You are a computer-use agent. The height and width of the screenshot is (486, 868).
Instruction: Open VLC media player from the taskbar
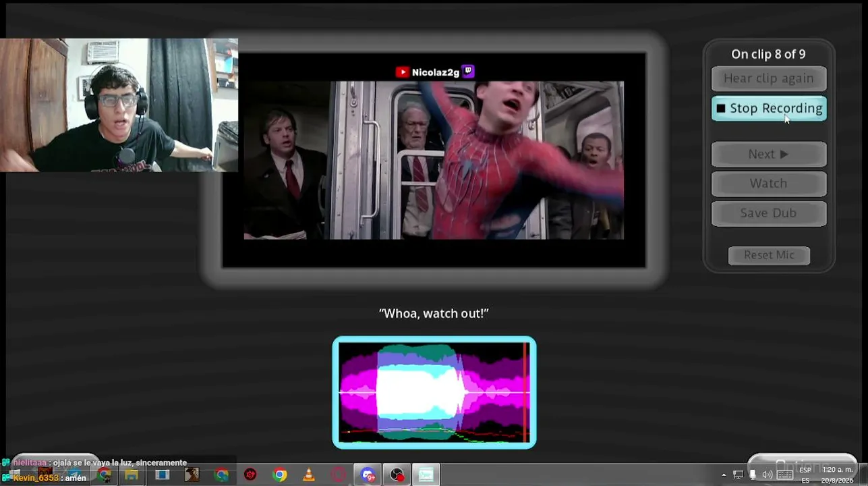(308, 475)
